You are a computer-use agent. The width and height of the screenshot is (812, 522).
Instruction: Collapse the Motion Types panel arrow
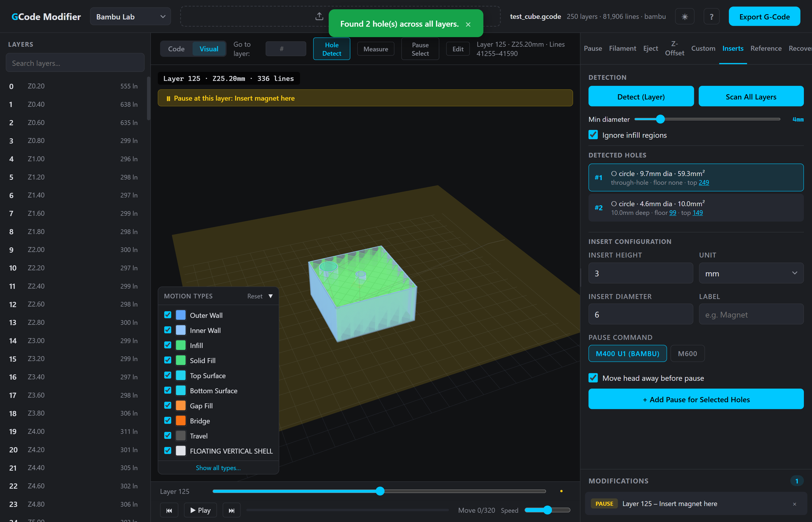pyautogui.click(x=271, y=296)
